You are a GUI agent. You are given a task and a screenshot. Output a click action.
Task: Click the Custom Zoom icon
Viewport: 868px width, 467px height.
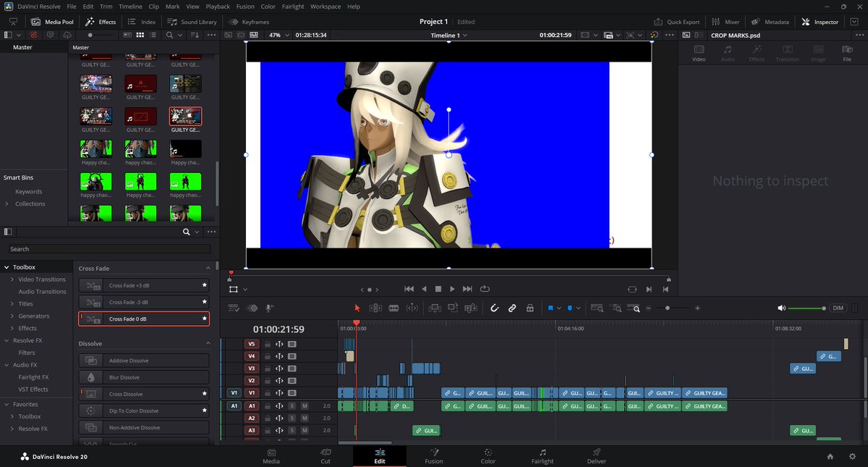click(634, 308)
